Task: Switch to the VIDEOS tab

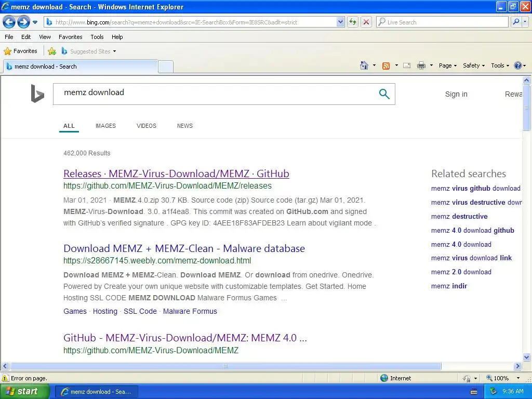Action: click(146, 126)
